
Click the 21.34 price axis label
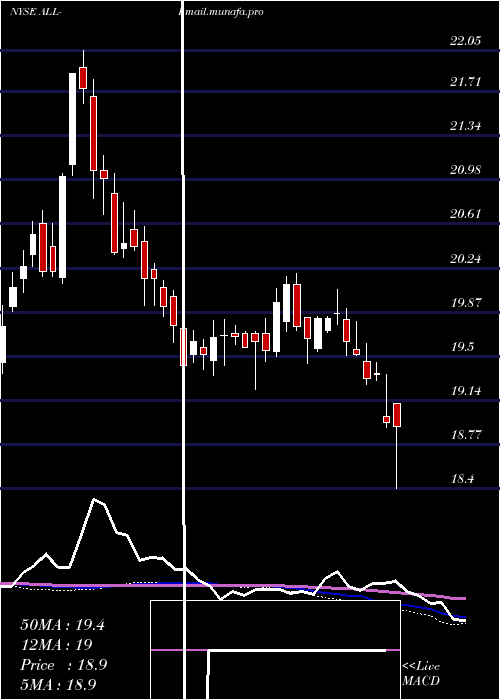[x=466, y=125]
